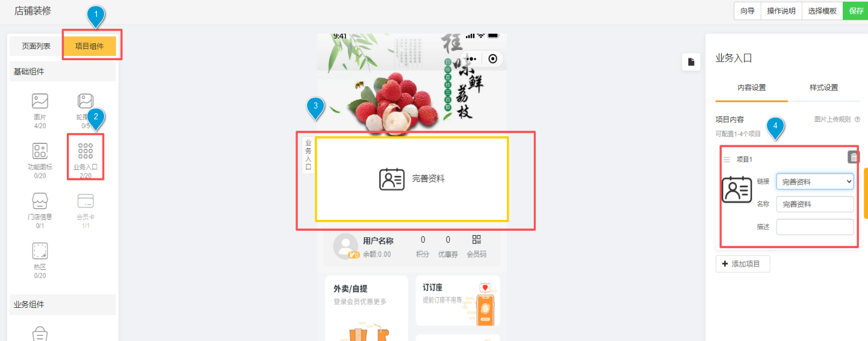This screenshot has height=341, width=868.
Task: Click the 描述 input field
Action: pyautogui.click(x=815, y=227)
